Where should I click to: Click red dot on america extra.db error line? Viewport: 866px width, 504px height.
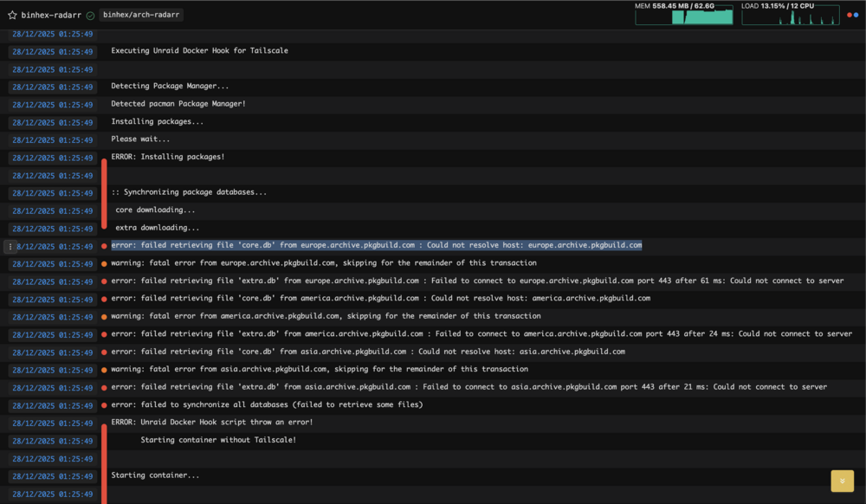coord(104,334)
